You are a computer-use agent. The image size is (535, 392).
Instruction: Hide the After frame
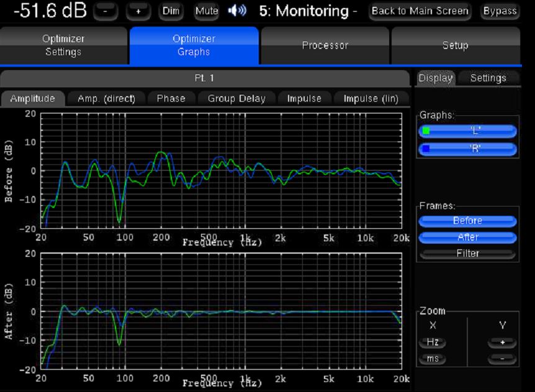click(467, 237)
